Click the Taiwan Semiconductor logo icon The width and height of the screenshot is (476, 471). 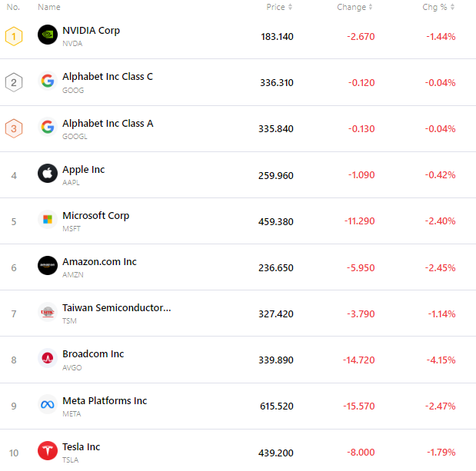[x=48, y=312]
